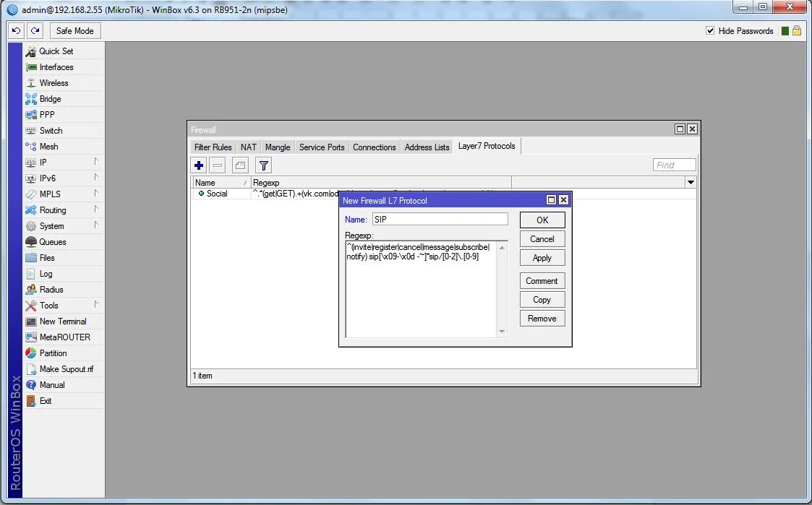The width and height of the screenshot is (812, 505).
Task: Switch to Filter Rules tab
Action: coord(213,147)
